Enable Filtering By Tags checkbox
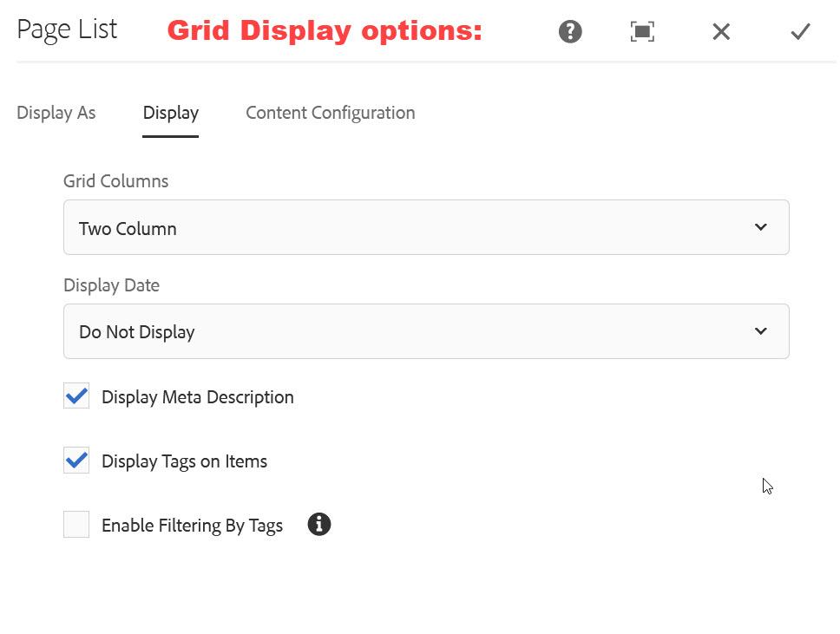This screenshot has width=840, height=634. (x=76, y=524)
